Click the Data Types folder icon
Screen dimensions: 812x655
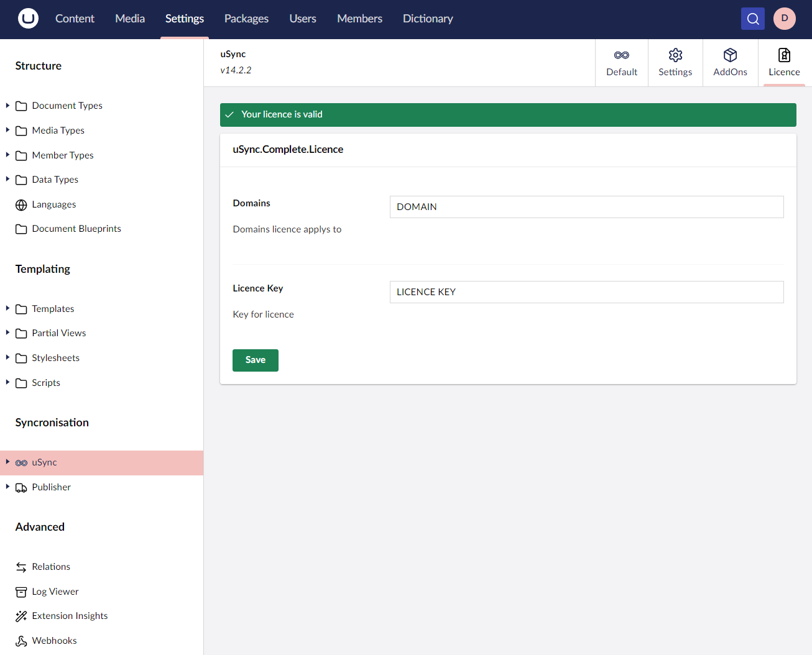point(21,180)
